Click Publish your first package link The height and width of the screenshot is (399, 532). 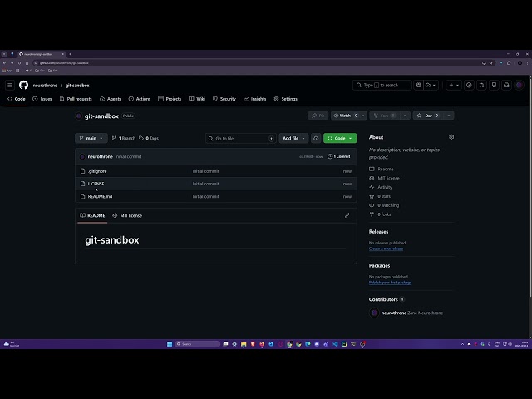click(x=390, y=283)
